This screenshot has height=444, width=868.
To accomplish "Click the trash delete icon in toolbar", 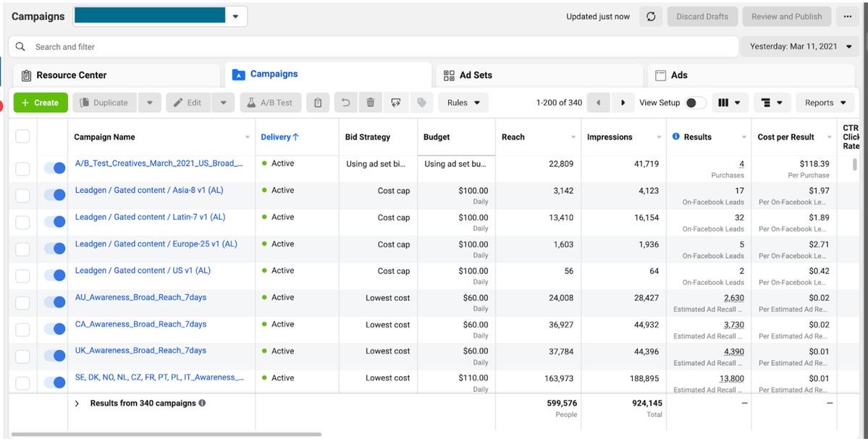I will tap(370, 103).
